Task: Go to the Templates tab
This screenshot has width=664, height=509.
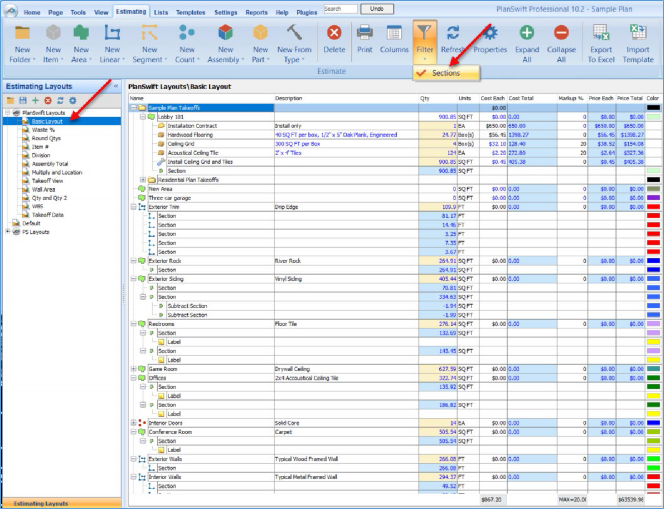Action: tap(191, 12)
